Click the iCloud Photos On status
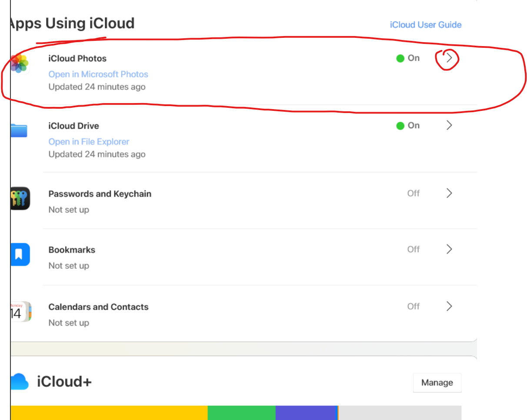The image size is (527, 420). pos(408,58)
